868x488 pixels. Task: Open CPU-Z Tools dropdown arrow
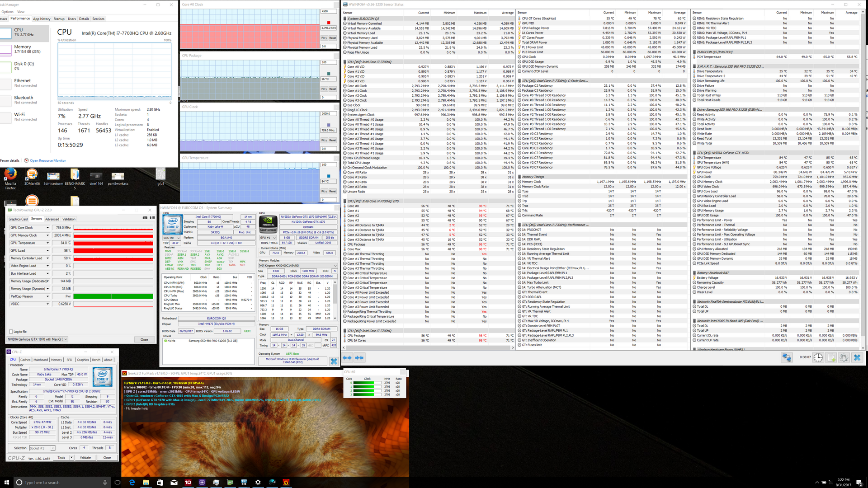(72, 458)
